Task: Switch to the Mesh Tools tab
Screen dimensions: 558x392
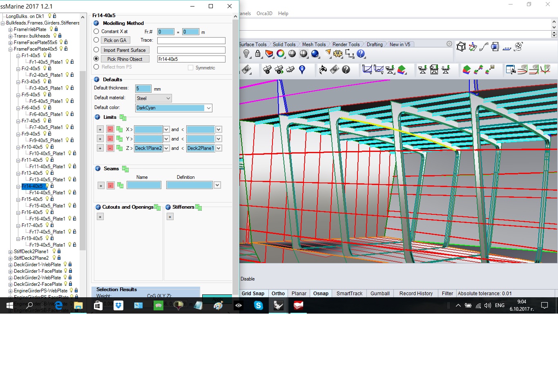Action: tap(314, 45)
